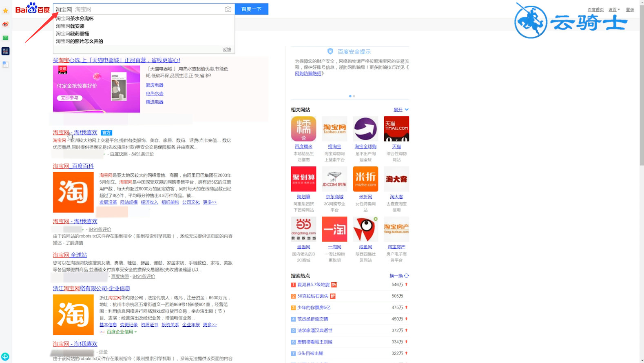The width and height of the screenshot is (644, 363).
Task: Open 天猫 Tmall icon
Action: [x=396, y=129]
